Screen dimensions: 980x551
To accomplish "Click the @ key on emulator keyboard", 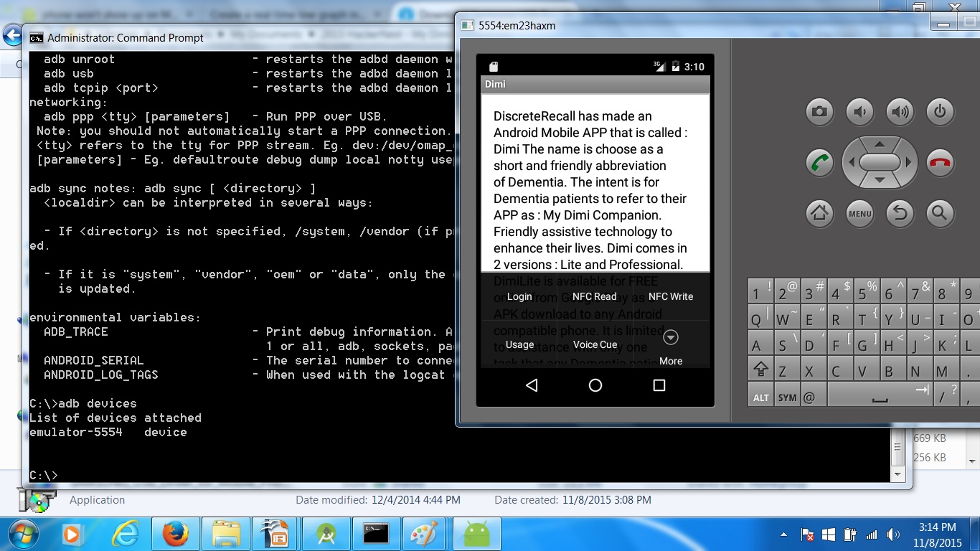I will 812,395.
